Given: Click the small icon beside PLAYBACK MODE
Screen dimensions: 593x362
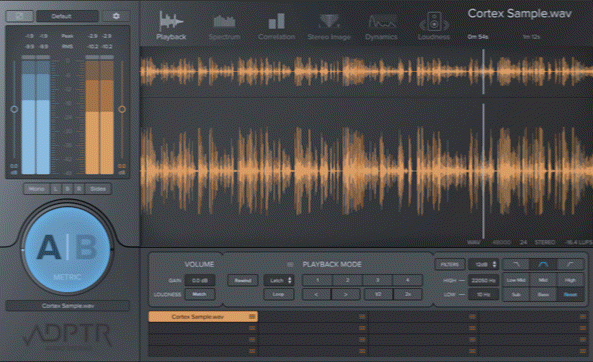Looking at the screenshot, I should (x=290, y=264).
